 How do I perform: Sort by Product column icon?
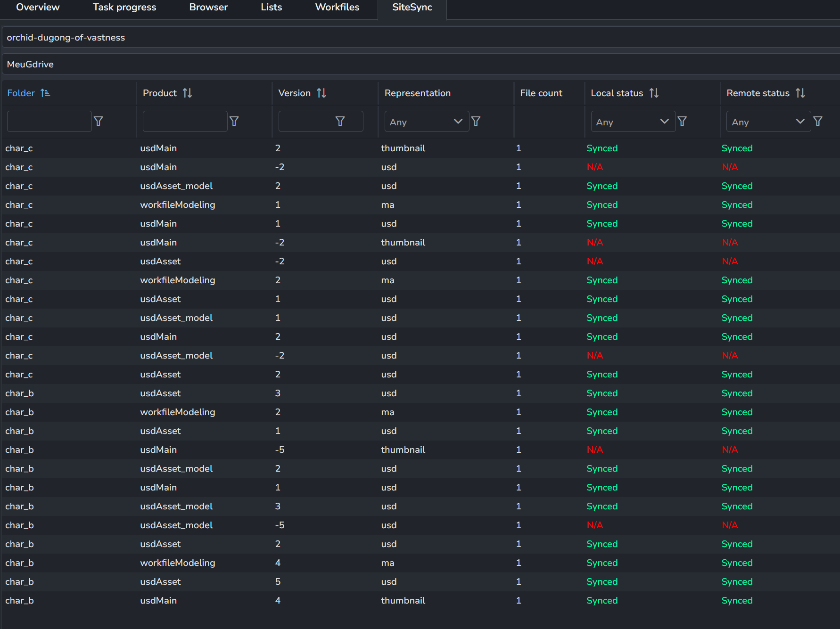pyautogui.click(x=188, y=93)
